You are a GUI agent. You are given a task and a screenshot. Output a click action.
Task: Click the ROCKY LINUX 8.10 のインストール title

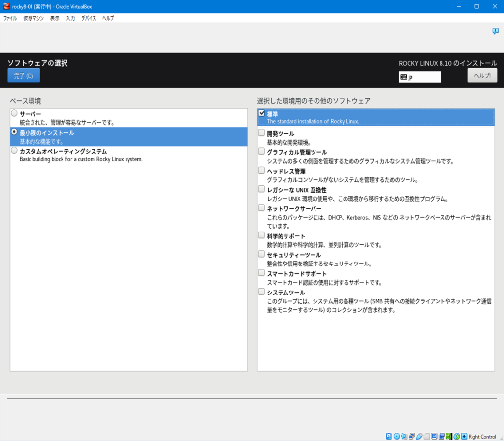448,63
